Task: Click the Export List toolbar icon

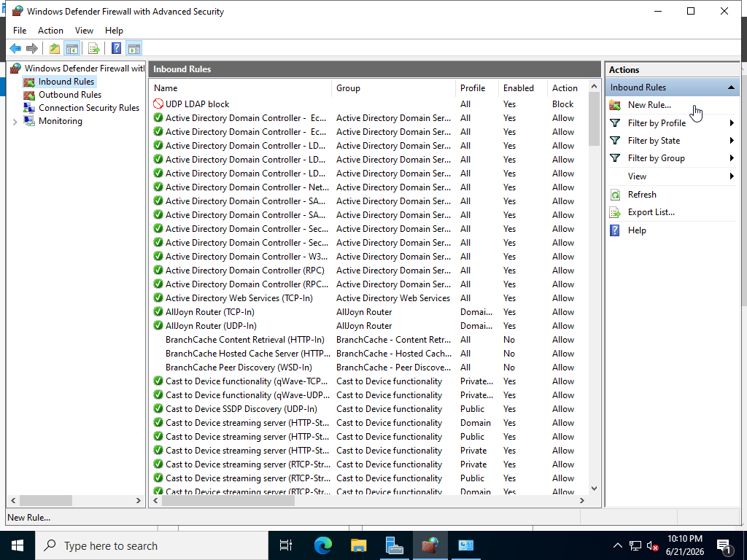Action: pos(94,48)
